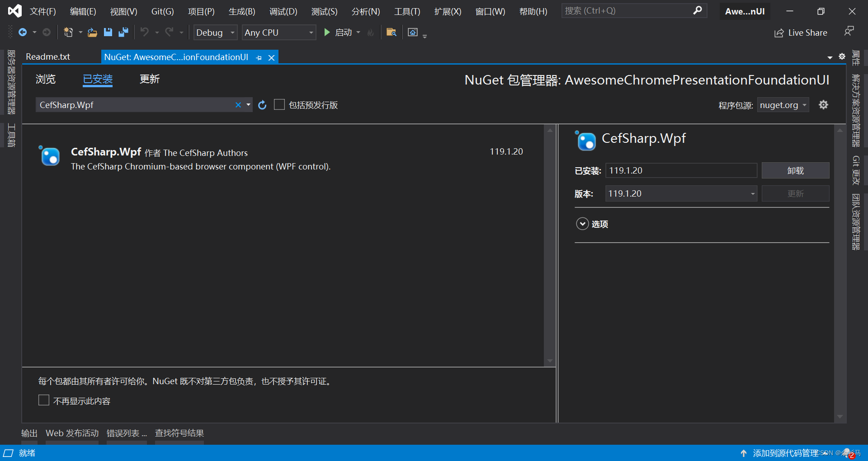This screenshot has height=461, width=868.
Task: Open the Git 更改 side panel
Action: click(856, 170)
